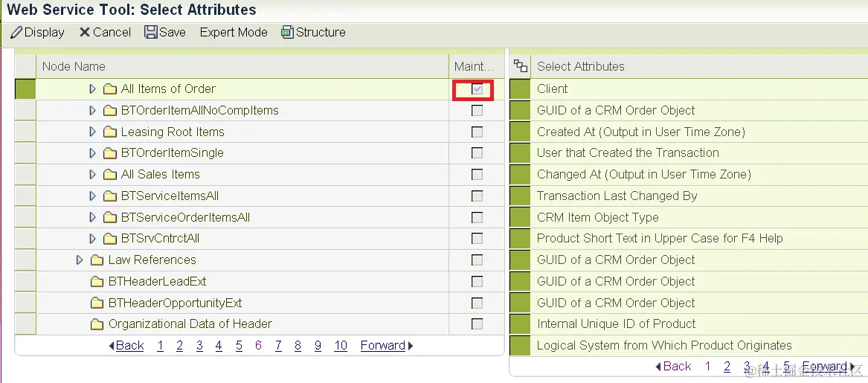Click the folder icon of BTHeaderOpportunityExt

pos(97,303)
